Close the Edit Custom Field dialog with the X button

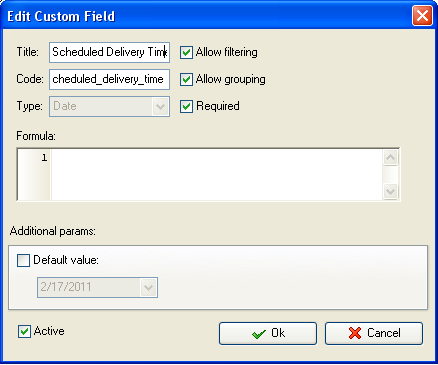(422, 16)
